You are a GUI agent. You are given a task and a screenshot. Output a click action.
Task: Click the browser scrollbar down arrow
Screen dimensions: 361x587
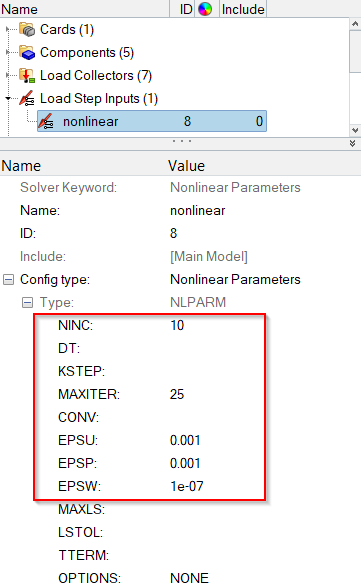(x=355, y=130)
